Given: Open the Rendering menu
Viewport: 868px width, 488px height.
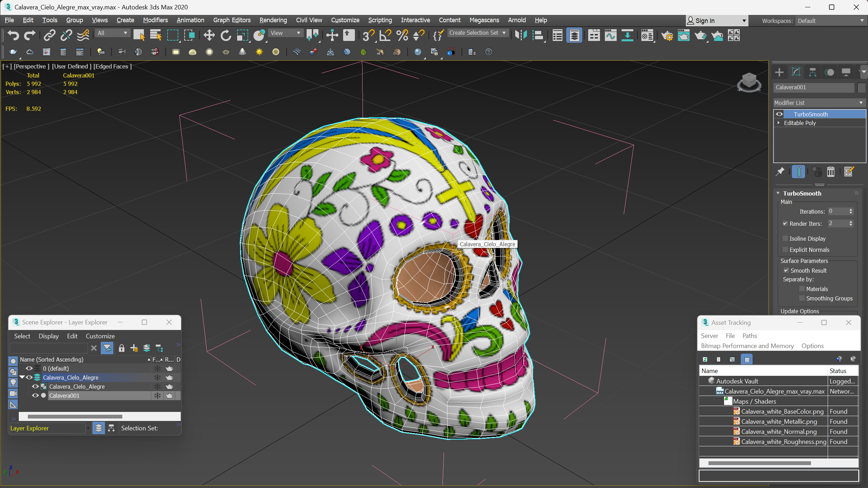Looking at the screenshot, I should click(273, 20).
